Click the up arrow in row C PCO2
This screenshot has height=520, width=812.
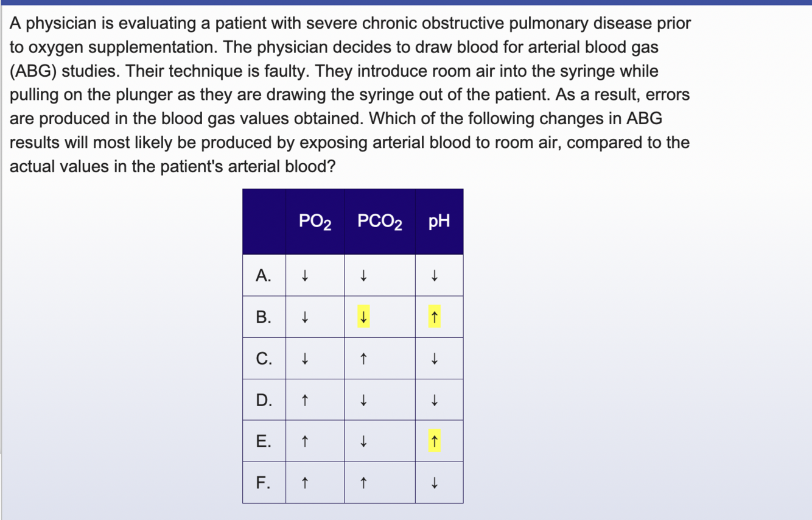click(x=363, y=359)
